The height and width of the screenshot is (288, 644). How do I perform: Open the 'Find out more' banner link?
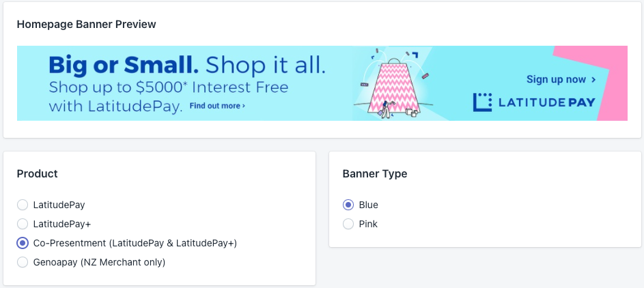(x=217, y=106)
